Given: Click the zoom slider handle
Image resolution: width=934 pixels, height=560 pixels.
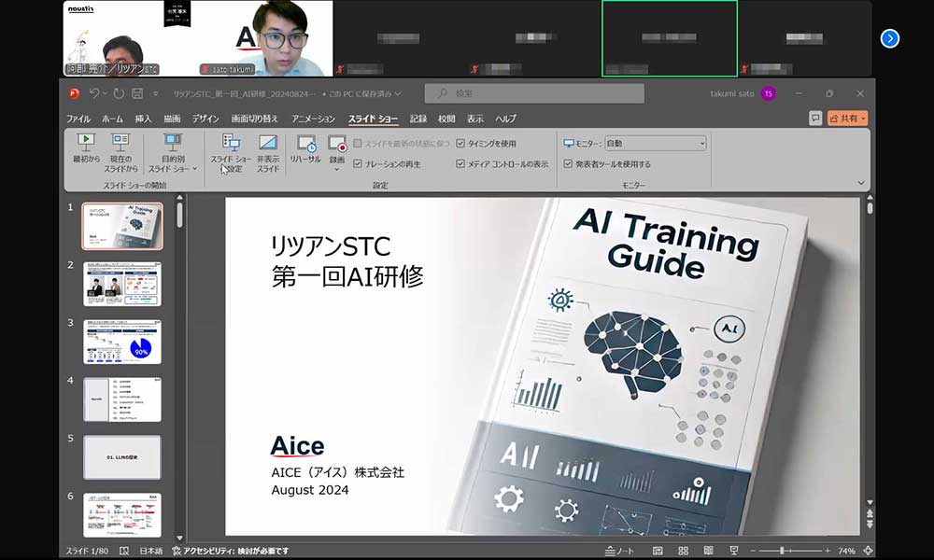Looking at the screenshot, I should coord(782,551).
